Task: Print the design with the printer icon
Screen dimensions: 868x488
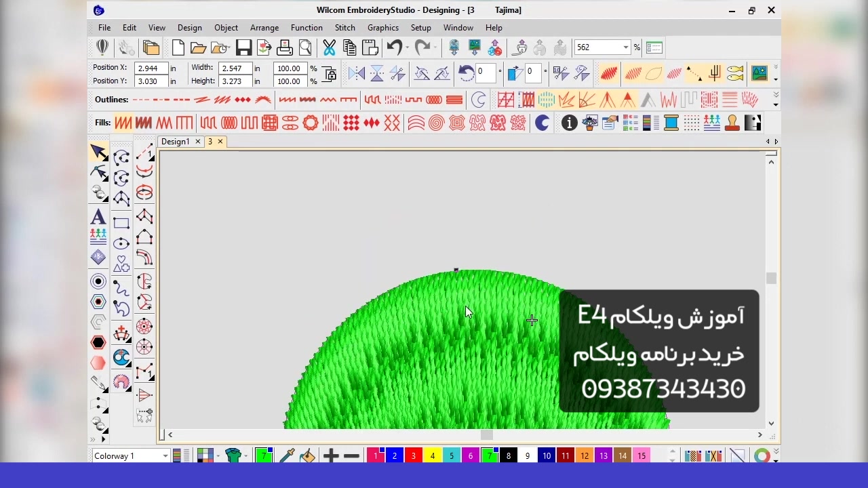Action: pos(285,47)
